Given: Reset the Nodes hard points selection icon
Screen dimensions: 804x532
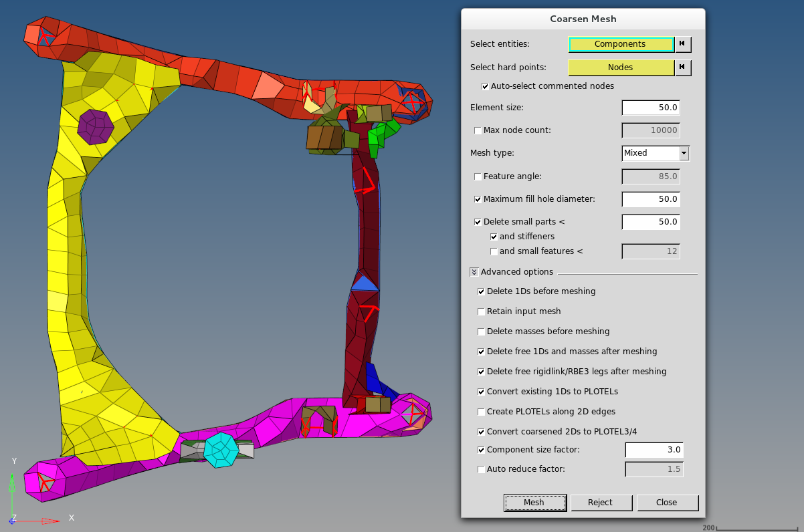Looking at the screenshot, I should pyautogui.click(x=682, y=68).
